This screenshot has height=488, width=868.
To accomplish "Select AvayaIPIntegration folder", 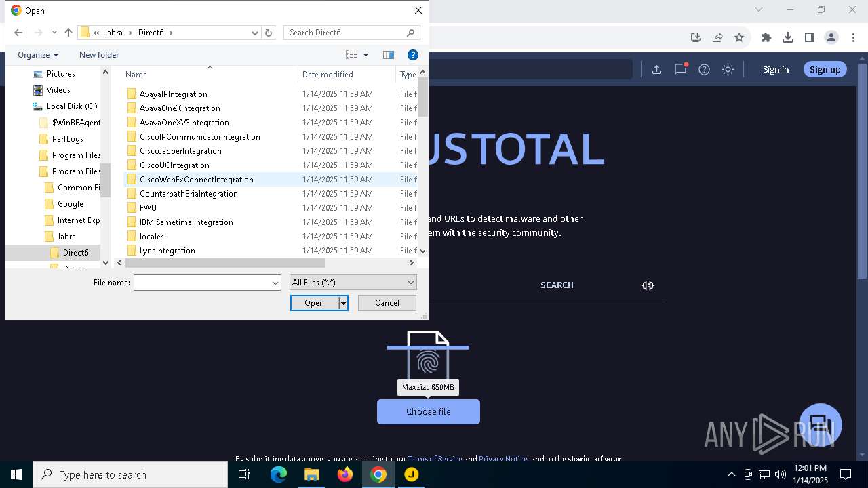I will (174, 94).
